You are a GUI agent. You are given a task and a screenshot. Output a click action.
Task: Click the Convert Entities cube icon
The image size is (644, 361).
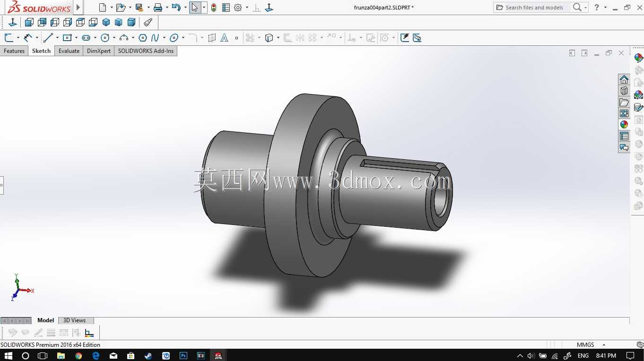pos(269,38)
